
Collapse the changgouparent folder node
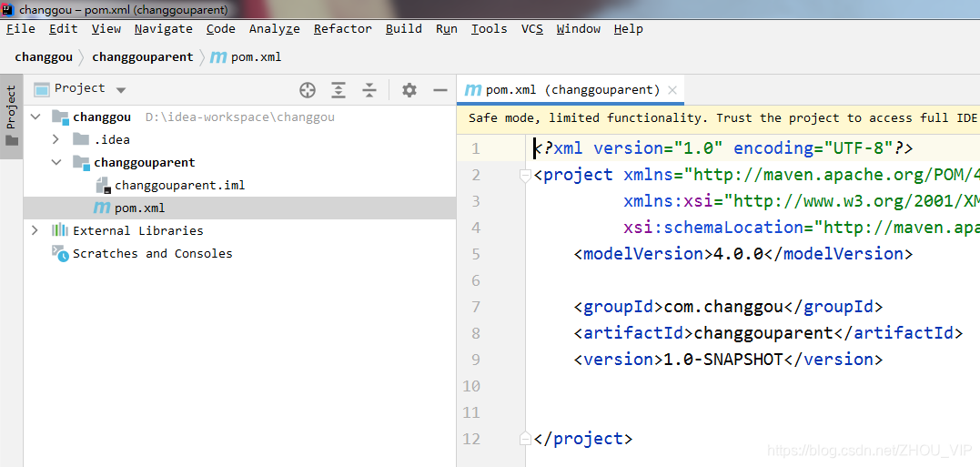[57, 163]
